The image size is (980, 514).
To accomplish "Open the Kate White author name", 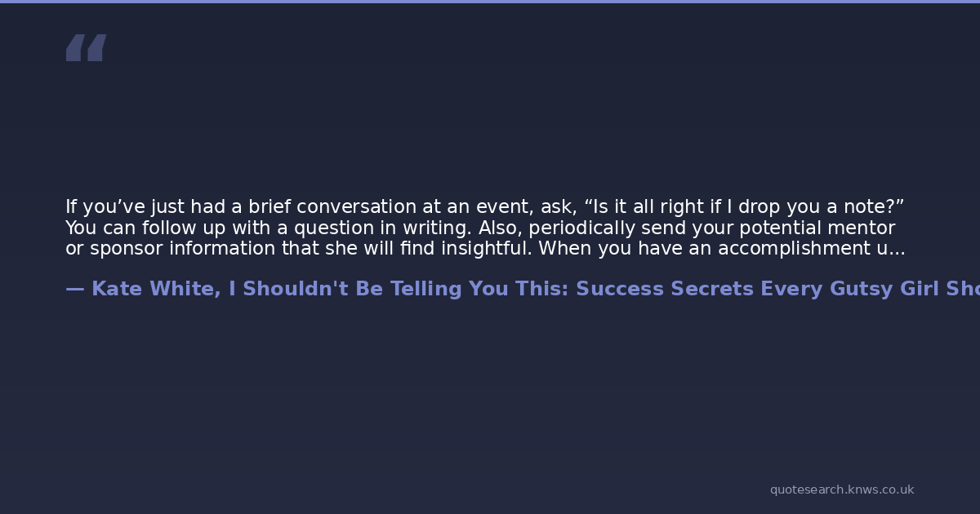I will click(x=154, y=290).
